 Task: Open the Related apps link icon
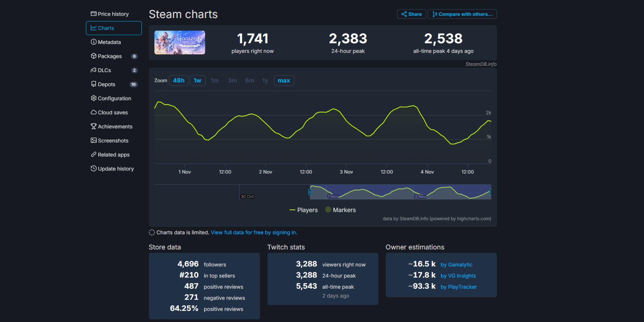[x=94, y=154]
